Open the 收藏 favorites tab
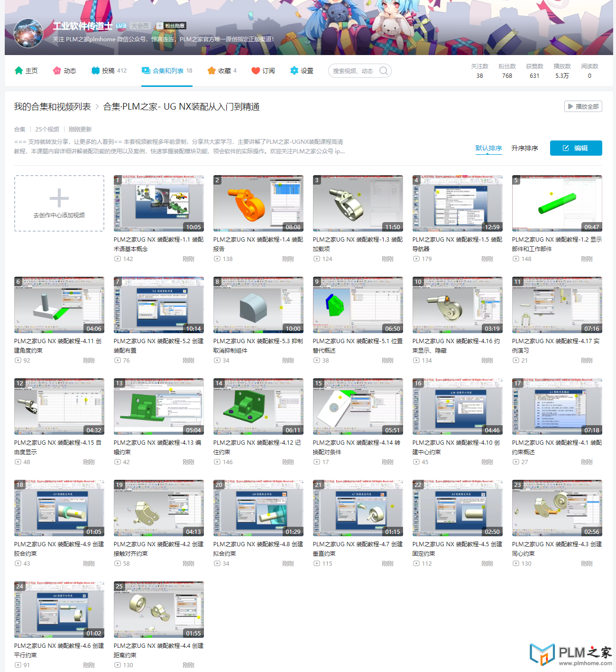Screen dimensions: 616x672 pyautogui.click(x=222, y=71)
